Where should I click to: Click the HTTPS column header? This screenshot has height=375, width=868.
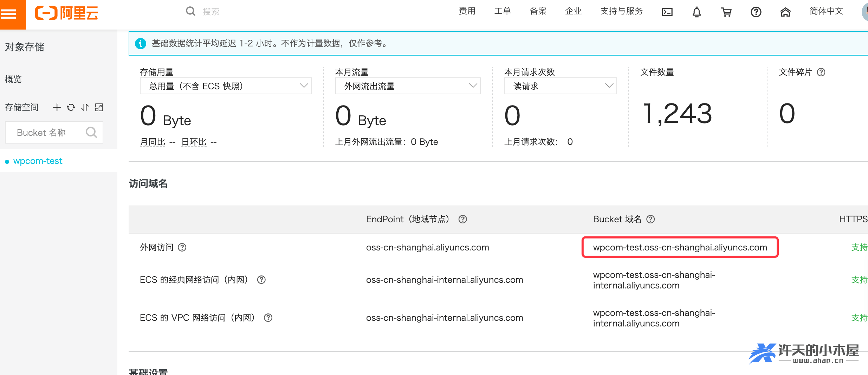853,219
